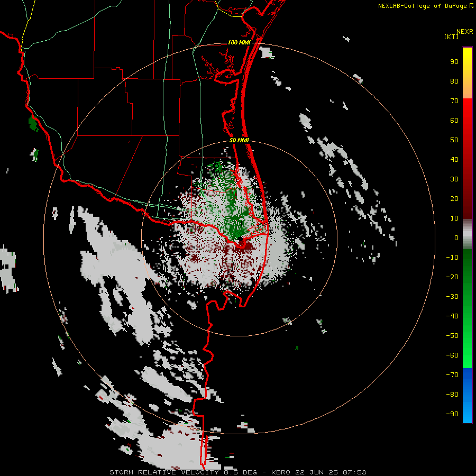
Task: Click the KBRO radar station identifier
Action: (x=281, y=472)
